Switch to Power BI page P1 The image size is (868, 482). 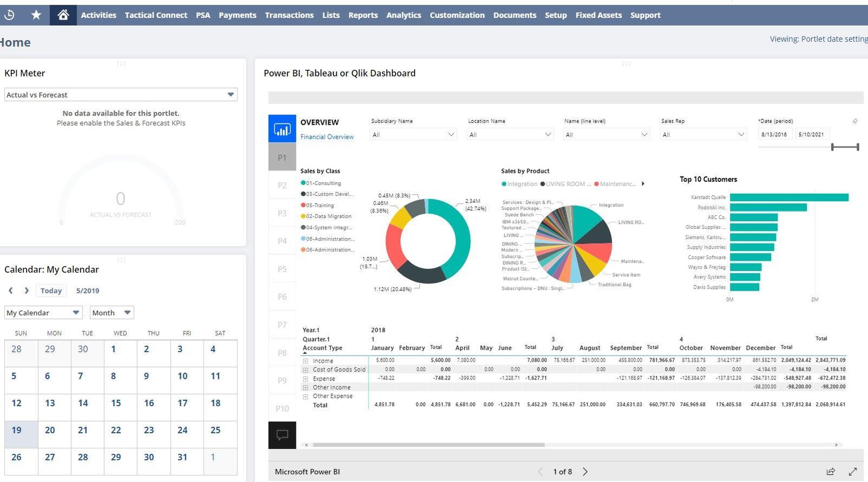coord(282,158)
